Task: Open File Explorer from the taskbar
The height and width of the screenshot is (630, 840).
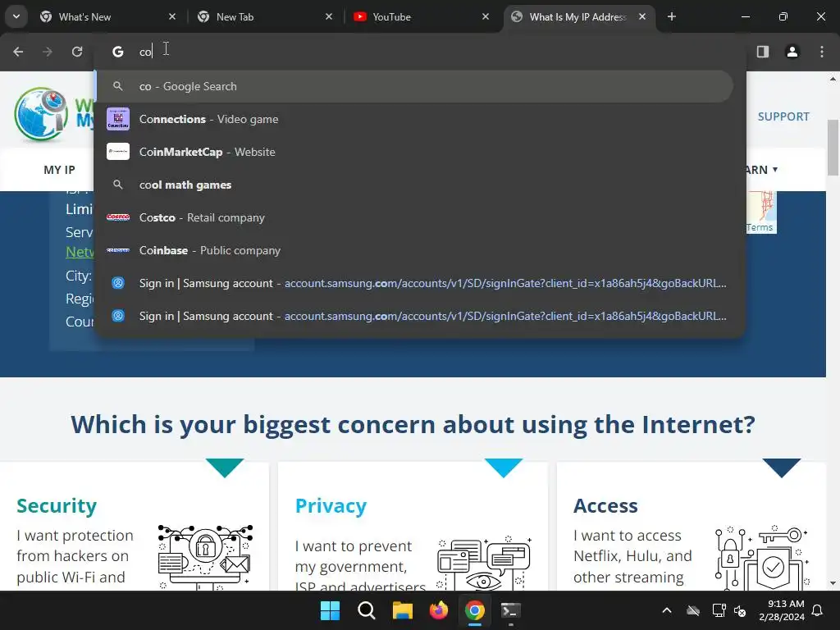Action: click(402, 610)
